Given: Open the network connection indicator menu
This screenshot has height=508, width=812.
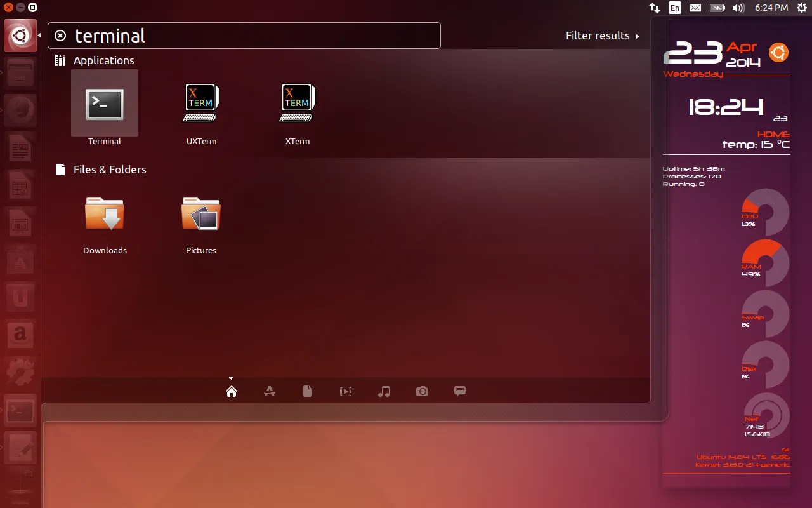Looking at the screenshot, I should coord(655,8).
